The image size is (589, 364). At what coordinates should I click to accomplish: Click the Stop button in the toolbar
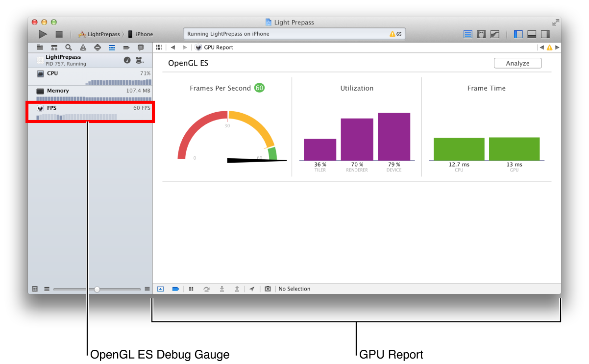59,34
